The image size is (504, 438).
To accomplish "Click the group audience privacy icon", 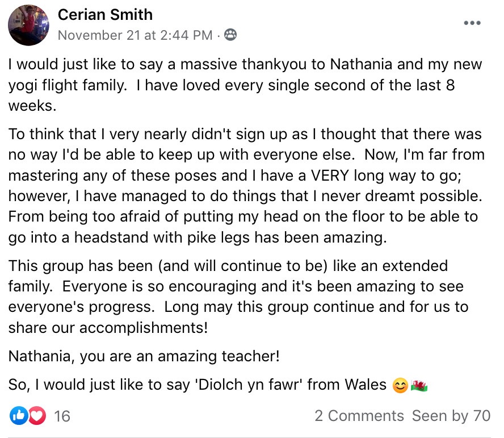I will (x=230, y=35).
